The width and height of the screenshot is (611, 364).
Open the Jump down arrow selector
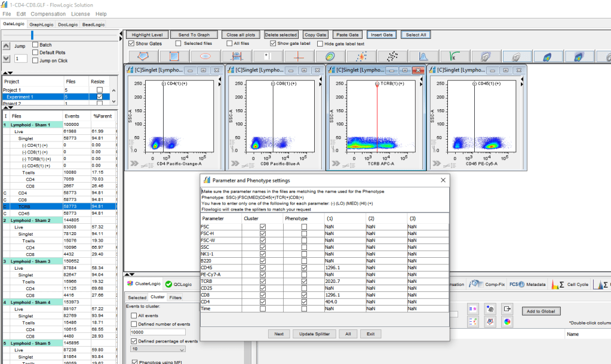(7, 58)
